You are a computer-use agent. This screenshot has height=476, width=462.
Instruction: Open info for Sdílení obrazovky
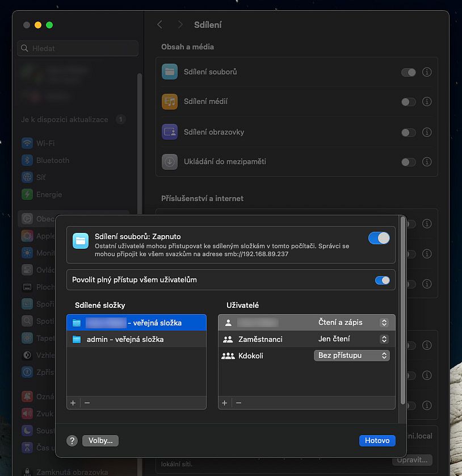click(427, 132)
